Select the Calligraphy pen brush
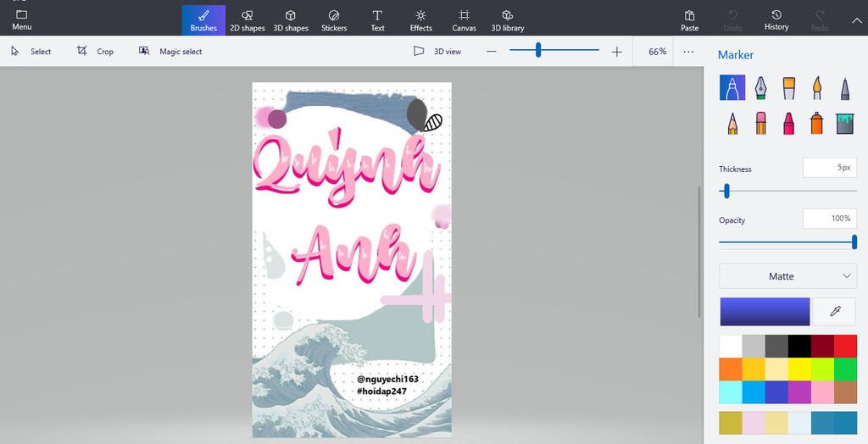Screen dimensions: 868x444 pyautogui.click(x=760, y=87)
